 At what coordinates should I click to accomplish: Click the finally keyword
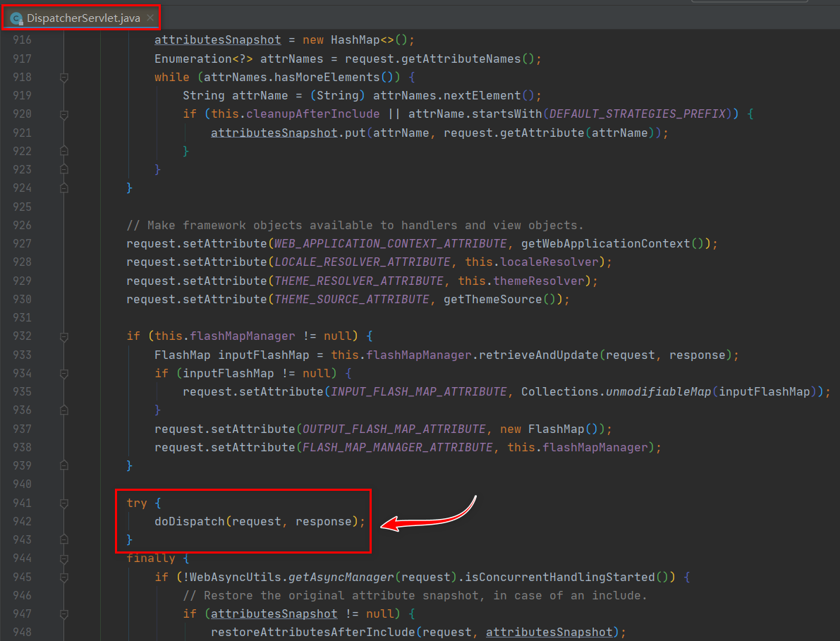pyautogui.click(x=150, y=558)
